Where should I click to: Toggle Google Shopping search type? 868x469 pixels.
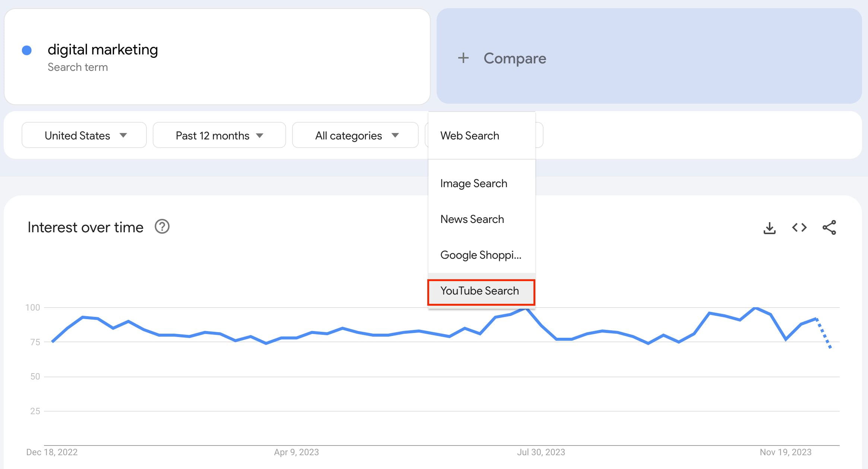click(x=481, y=255)
